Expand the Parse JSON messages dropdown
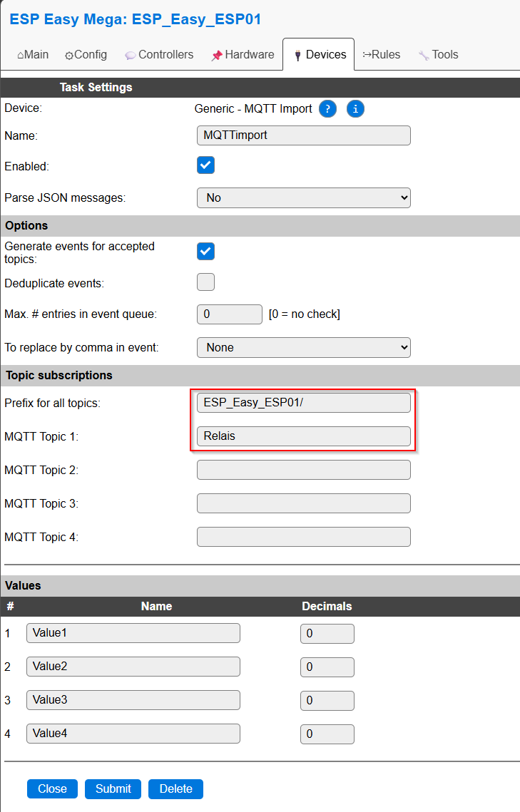Screen dimensions: 520x812 click(x=303, y=197)
